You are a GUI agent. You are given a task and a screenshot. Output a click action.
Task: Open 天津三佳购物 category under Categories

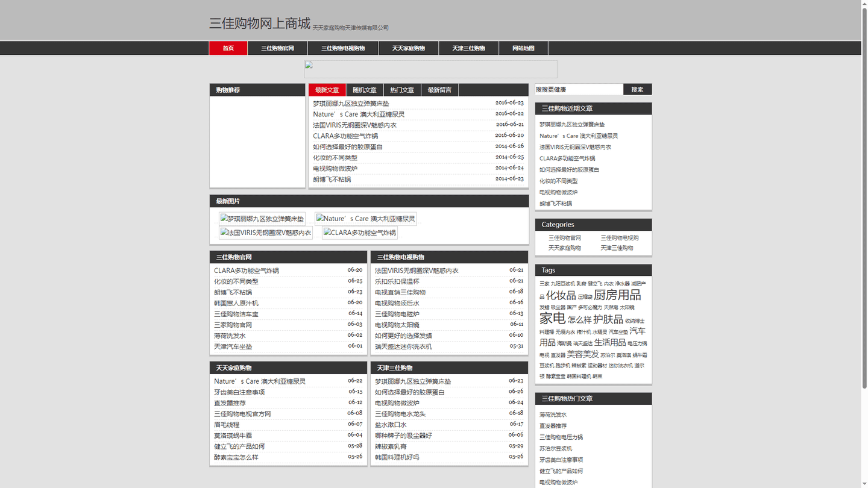(x=617, y=248)
